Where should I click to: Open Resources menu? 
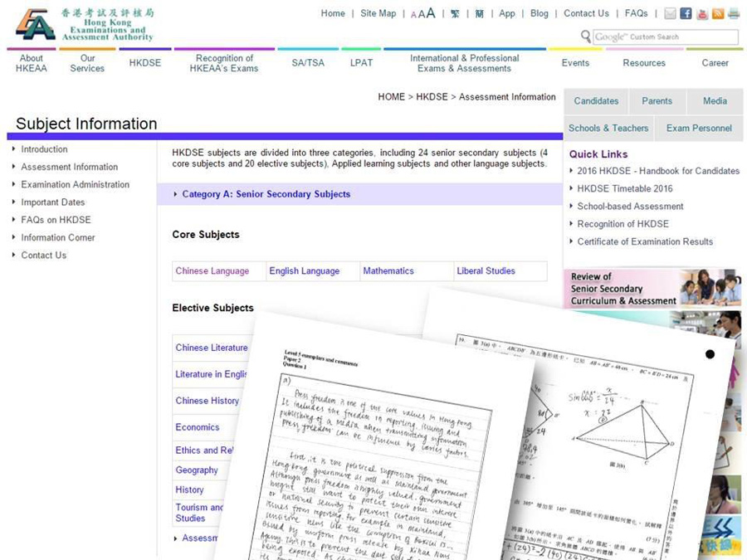click(x=644, y=63)
